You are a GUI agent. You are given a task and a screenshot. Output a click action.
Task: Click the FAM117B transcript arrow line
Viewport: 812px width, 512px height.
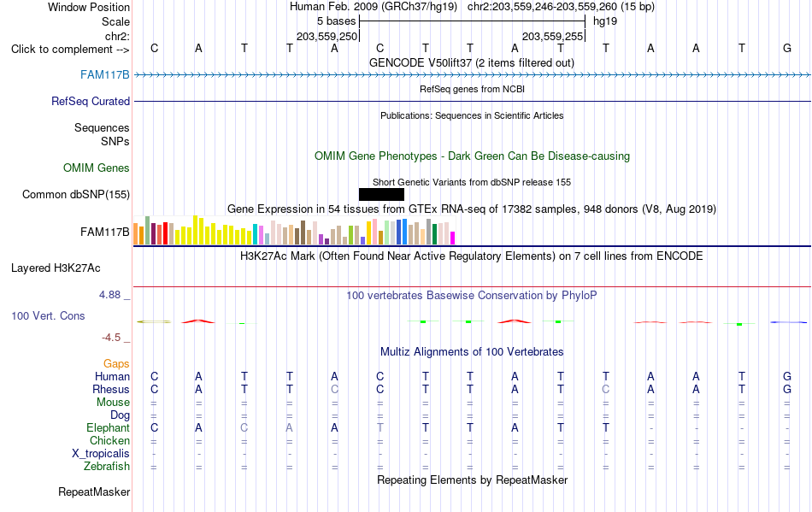coord(473,75)
